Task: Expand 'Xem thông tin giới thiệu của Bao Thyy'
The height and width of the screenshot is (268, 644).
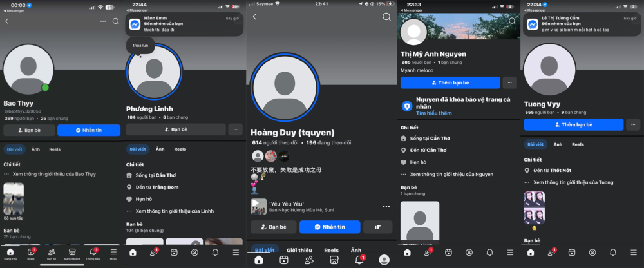Action: click(x=49, y=174)
